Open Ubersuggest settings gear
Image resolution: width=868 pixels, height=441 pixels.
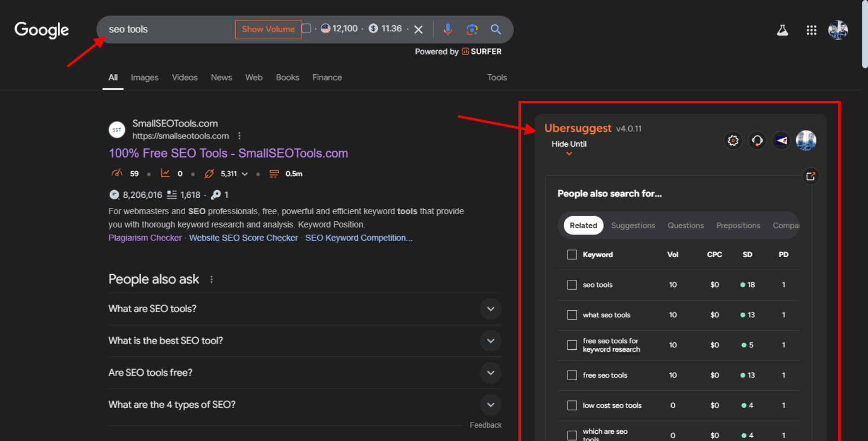click(733, 140)
